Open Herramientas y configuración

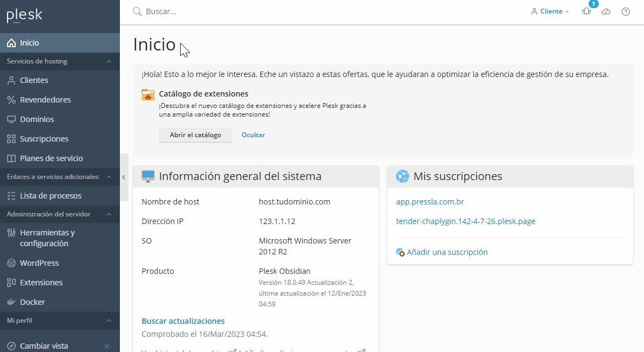click(x=60, y=238)
